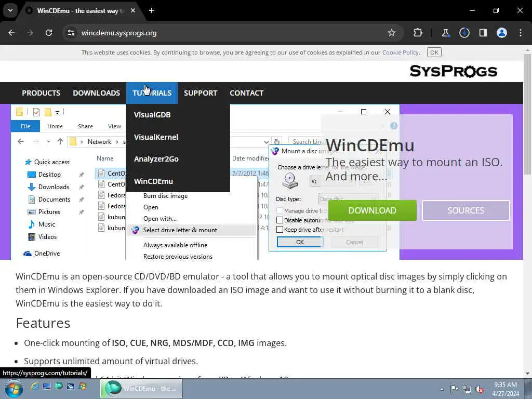Screen dimensions: 532x399
Task: Click the Windows Start orb
Action: 14,389
